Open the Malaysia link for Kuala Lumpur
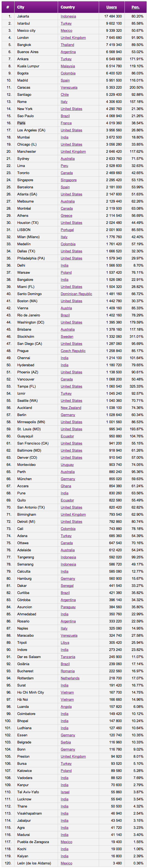The width and height of the screenshot is (148, 868). click(68, 66)
